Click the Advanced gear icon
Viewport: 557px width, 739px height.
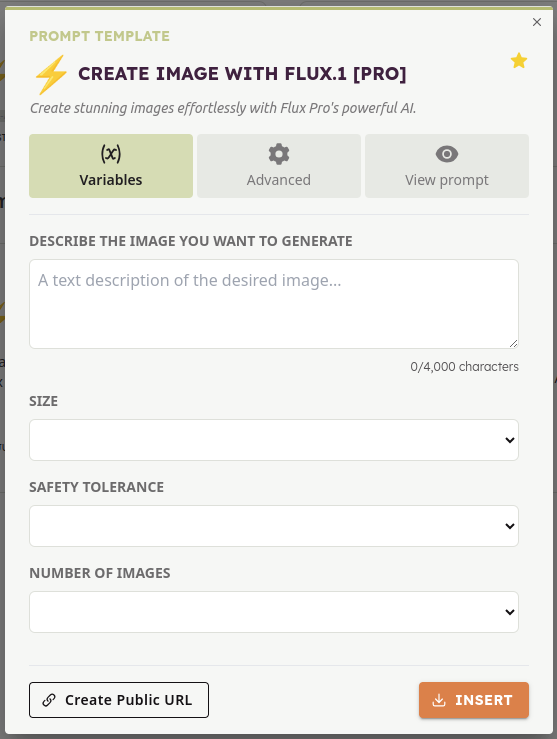[x=278, y=154]
